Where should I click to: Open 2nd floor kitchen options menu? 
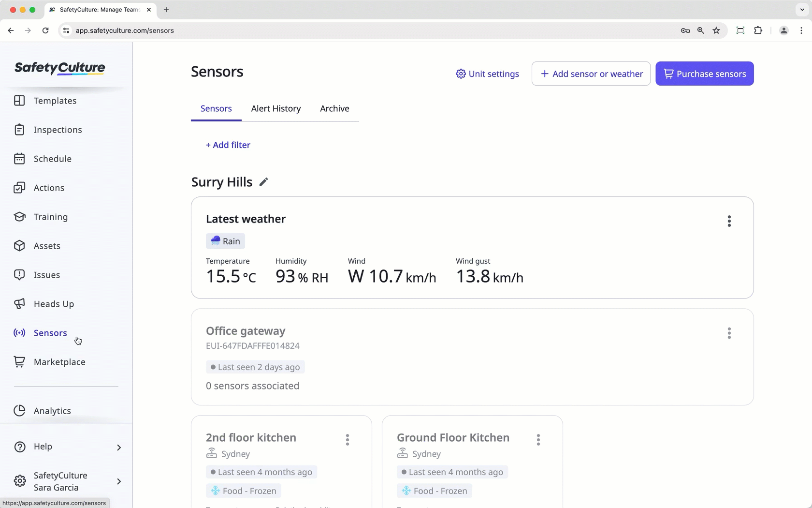(347, 439)
